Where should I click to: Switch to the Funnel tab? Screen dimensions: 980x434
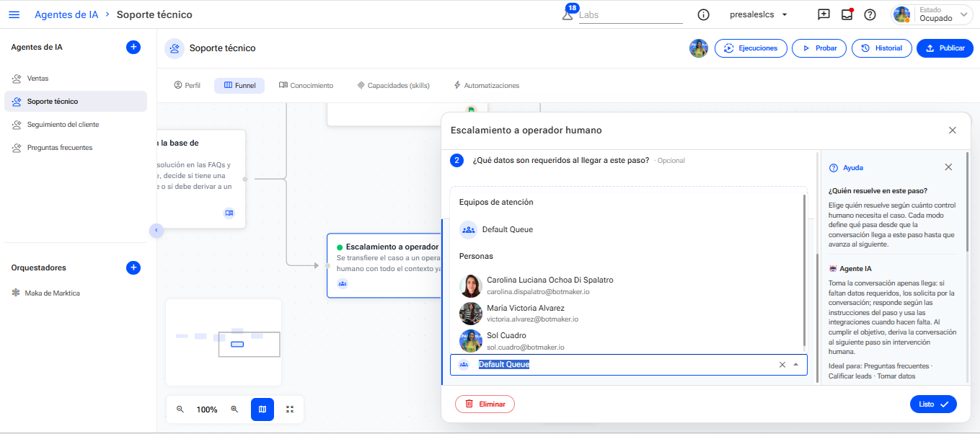(239, 85)
